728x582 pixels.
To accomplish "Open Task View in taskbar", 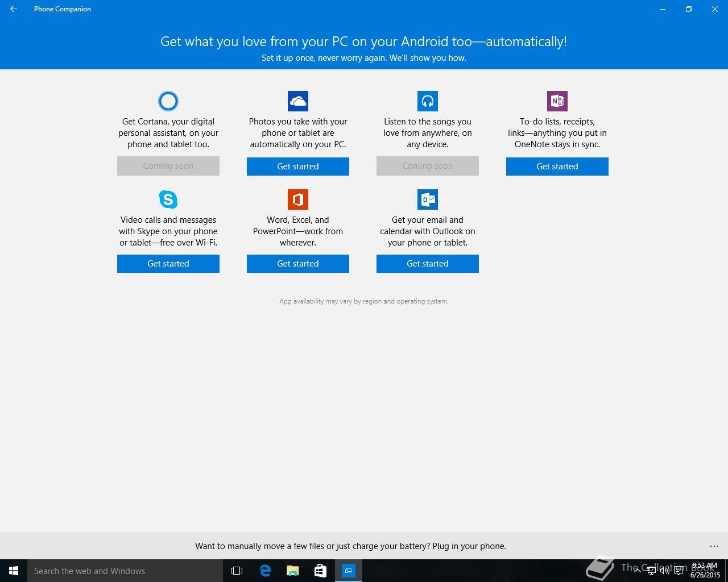I will pos(237,571).
